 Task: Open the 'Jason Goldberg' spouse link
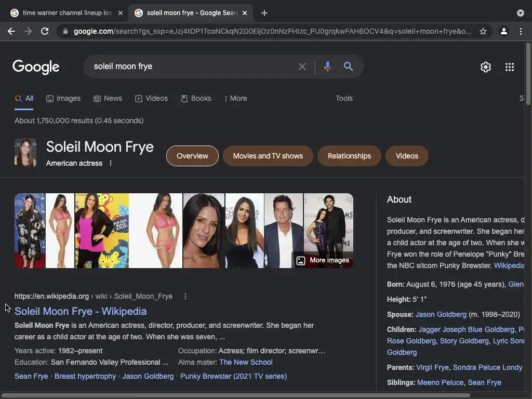[x=441, y=314]
